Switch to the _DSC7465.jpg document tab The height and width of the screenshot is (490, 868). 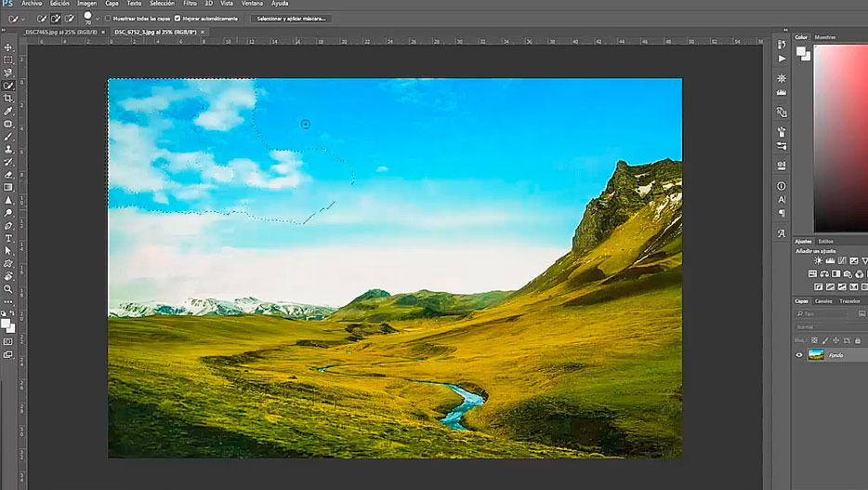pos(61,32)
